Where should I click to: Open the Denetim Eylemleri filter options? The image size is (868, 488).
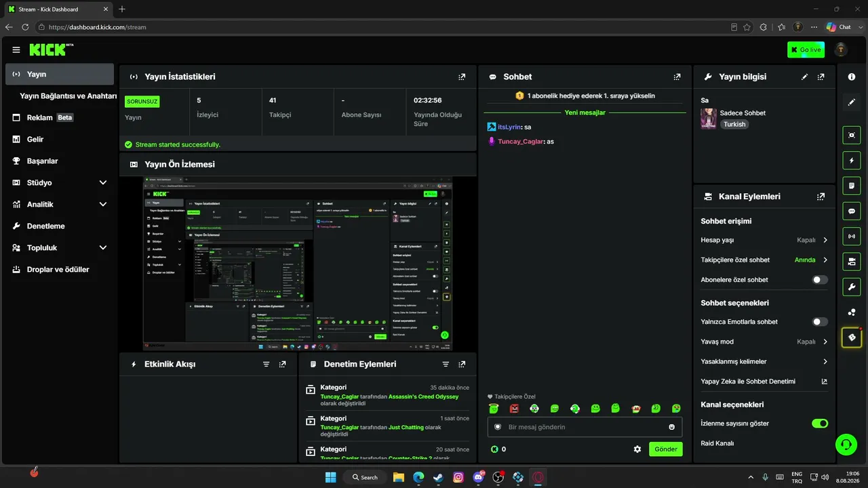[446, 364]
